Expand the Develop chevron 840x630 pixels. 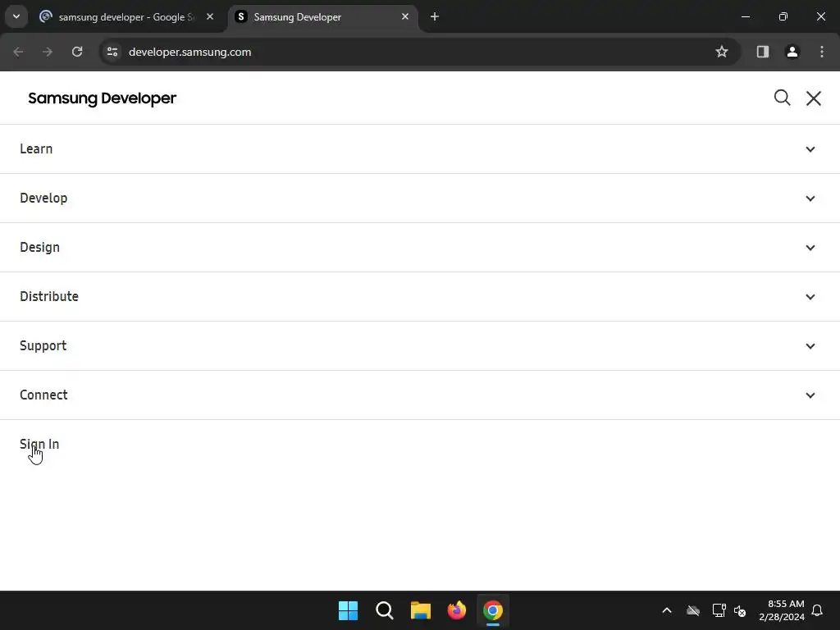point(810,199)
